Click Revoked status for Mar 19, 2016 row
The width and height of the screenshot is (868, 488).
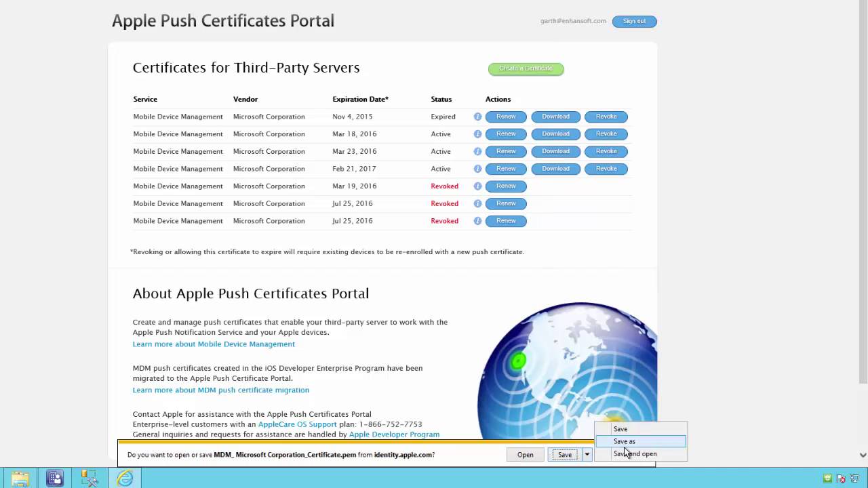point(444,186)
